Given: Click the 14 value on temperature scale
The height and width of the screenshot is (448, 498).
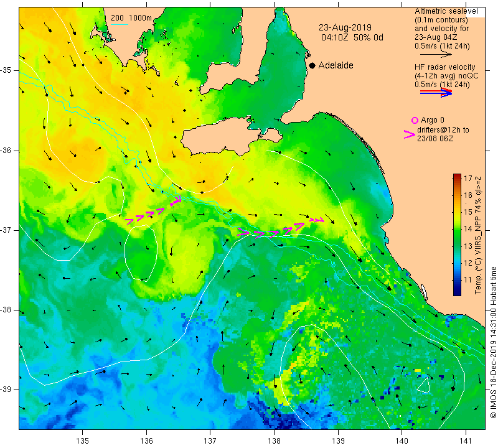Looking at the screenshot, I should pyautogui.click(x=468, y=229).
